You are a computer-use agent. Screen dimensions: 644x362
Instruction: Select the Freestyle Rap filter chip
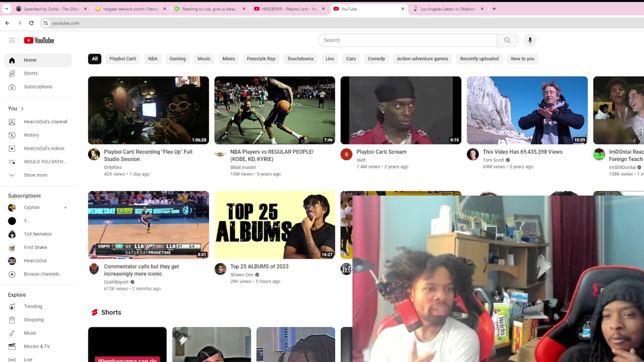point(261,59)
